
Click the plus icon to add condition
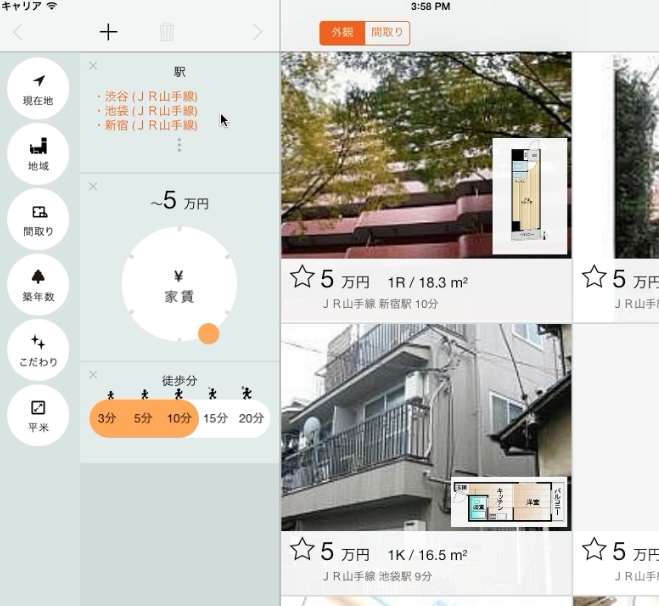pyautogui.click(x=108, y=32)
